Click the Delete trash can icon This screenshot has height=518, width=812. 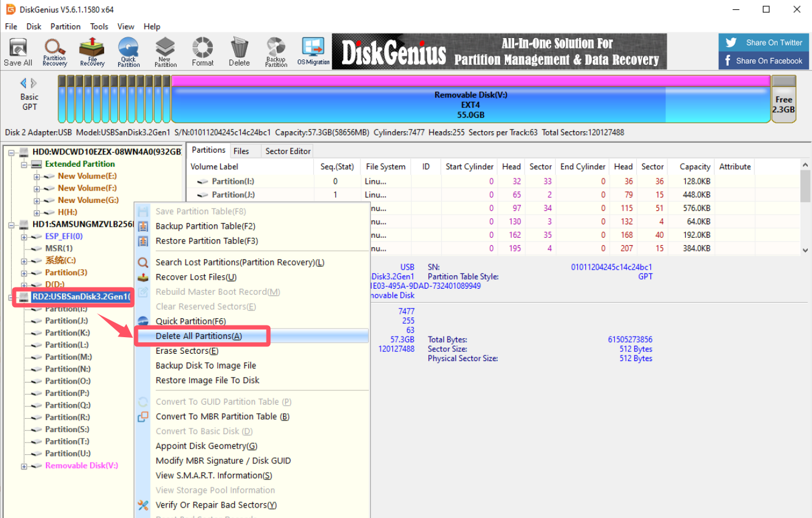point(239,51)
